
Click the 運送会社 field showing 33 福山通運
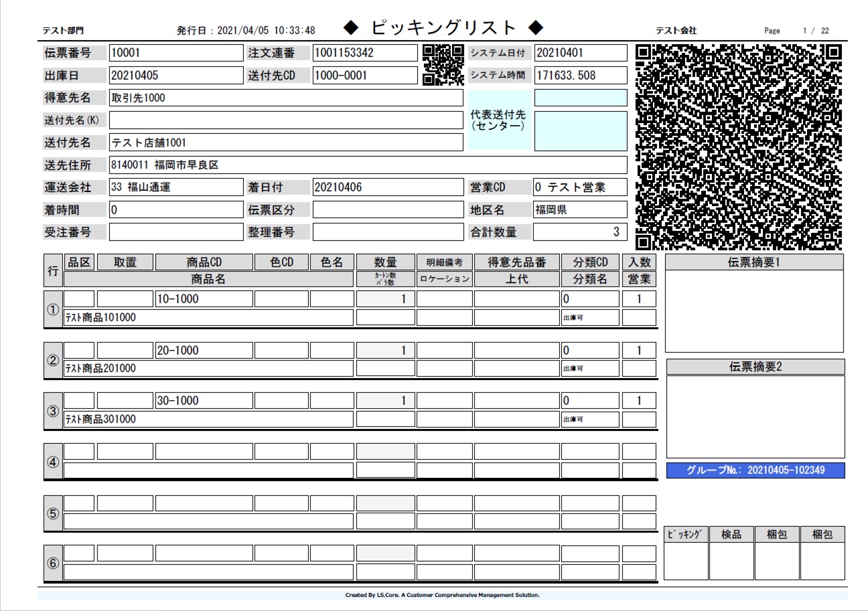(176, 187)
